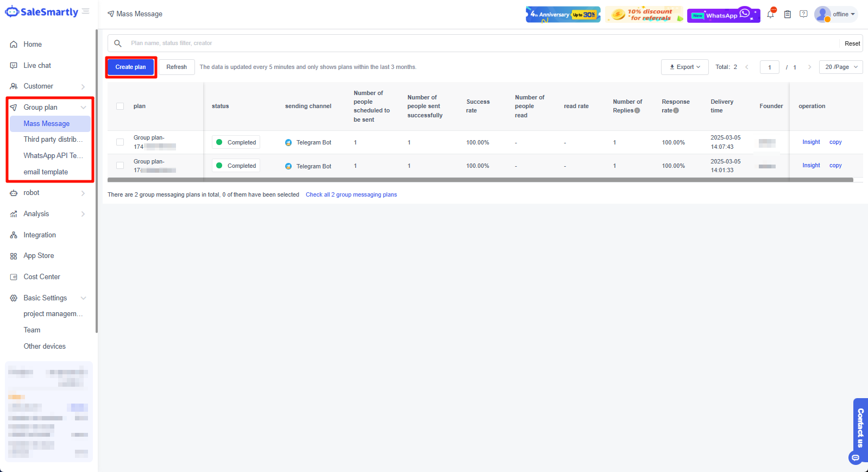The width and height of the screenshot is (868, 472).
Task: Click the notification bell icon
Action: tap(770, 15)
